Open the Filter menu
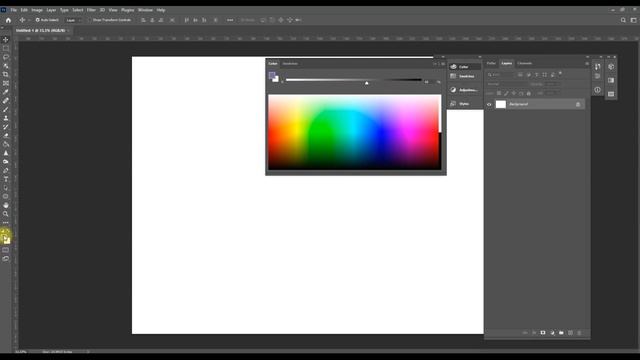The image size is (640, 360). click(x=91, y=10)
